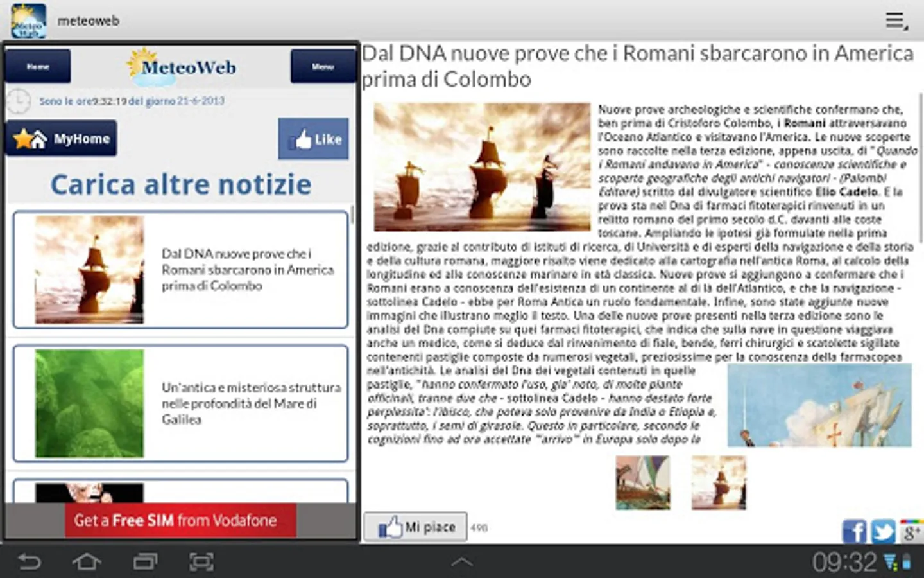Viewport: 924px width, 578px height.
Task: Click the news list scrollbar
Action: point(352,215)
